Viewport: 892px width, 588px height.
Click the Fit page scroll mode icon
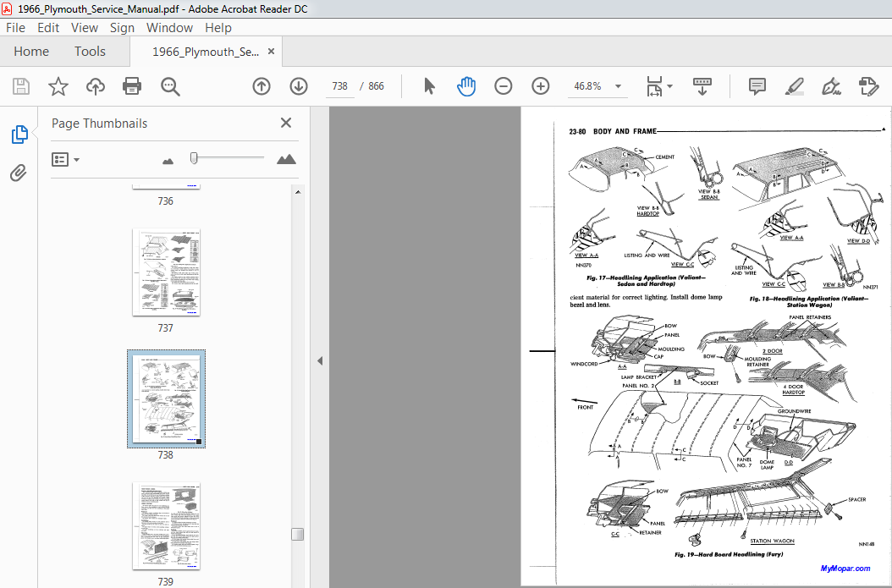pos(654,86)
